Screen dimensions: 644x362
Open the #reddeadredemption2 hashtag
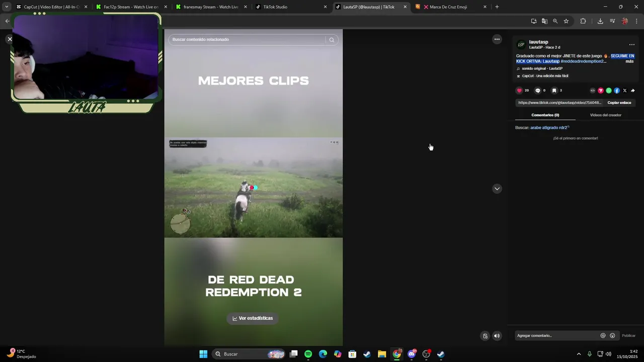coord(583,61)
